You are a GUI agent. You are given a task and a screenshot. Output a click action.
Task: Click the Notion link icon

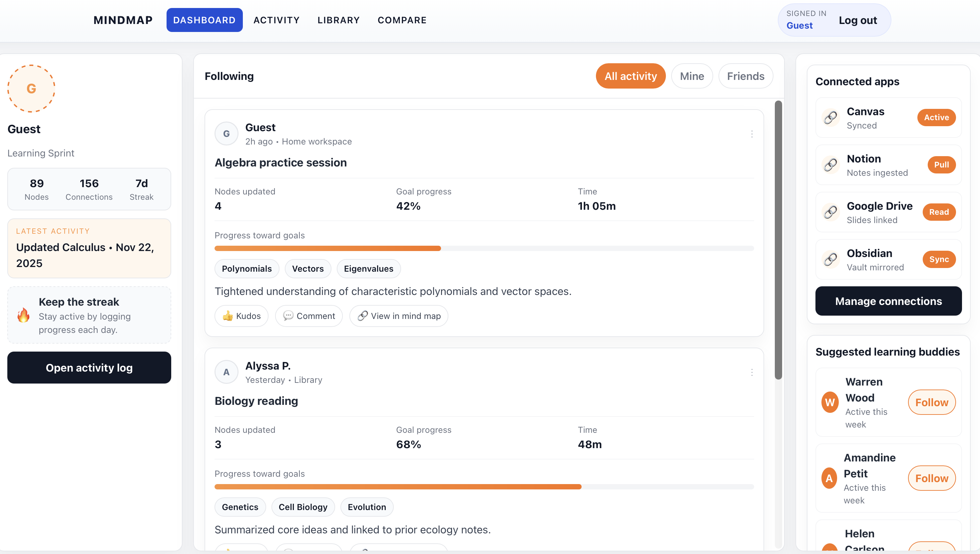point(830,165)
